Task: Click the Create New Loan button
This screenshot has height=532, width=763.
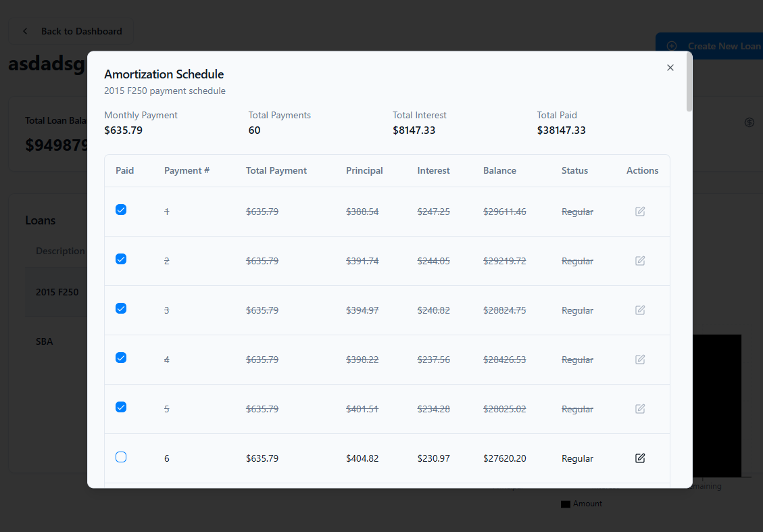Action: [710, 46]
